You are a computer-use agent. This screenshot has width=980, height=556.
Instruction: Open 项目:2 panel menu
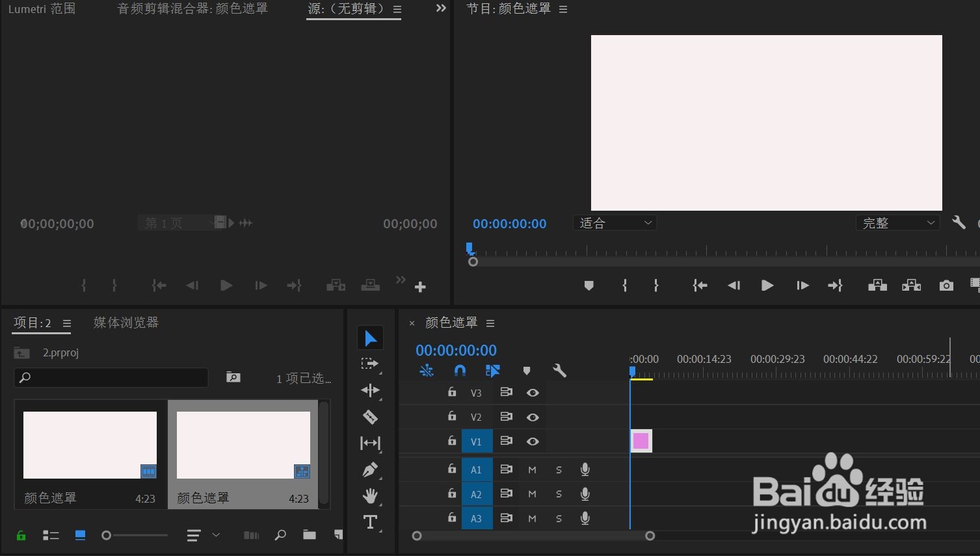pyautogui.click(x=66, y=323)
